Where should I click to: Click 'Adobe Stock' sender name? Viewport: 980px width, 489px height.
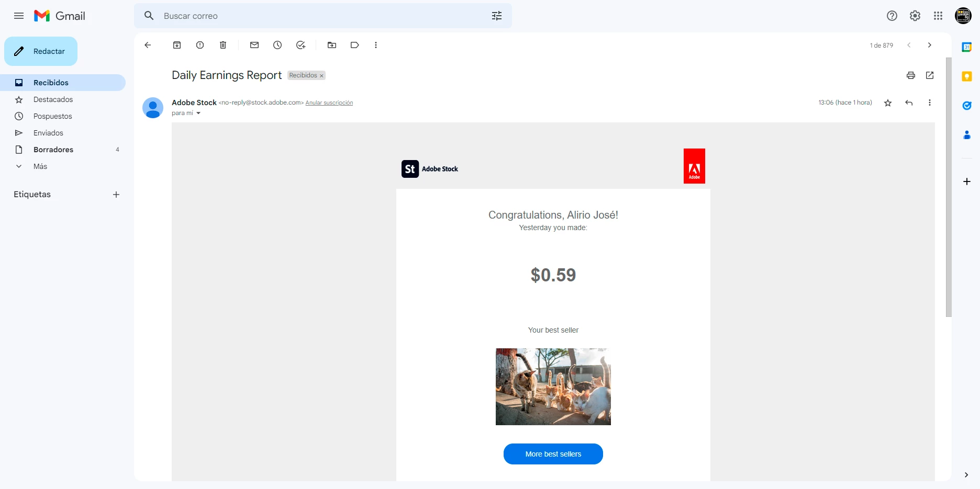pyautogui.click(x=194, y=103)
